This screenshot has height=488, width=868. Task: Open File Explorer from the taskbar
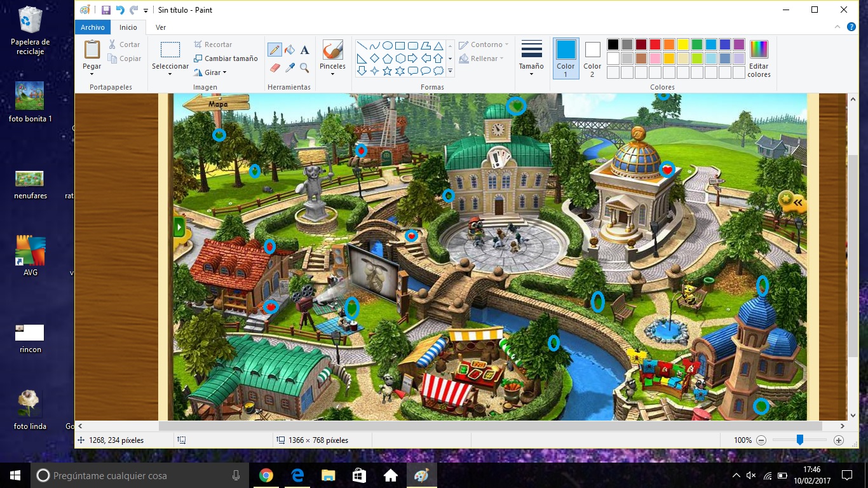point(328,475)
